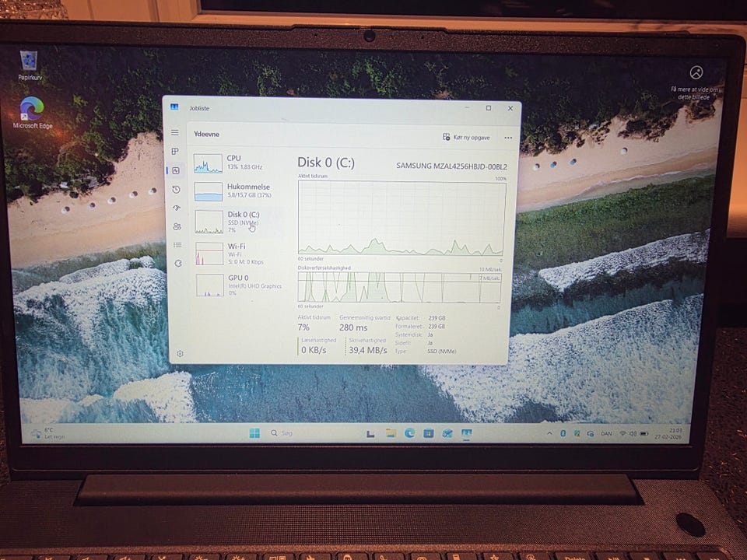The image size is (747, 560).
Task: Open the Task Manager hamburger navigation menu
Action: coord(175,133)
